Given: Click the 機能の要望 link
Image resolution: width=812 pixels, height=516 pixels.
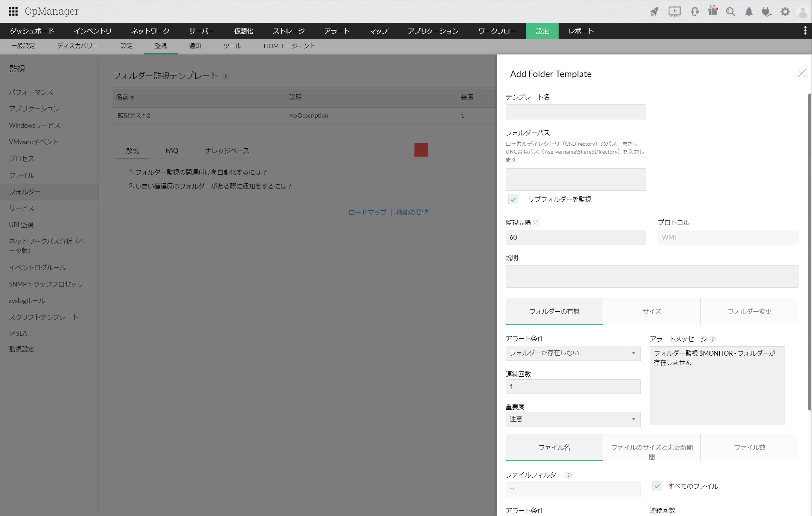Looking at the screenshot, I should [412, 212].
